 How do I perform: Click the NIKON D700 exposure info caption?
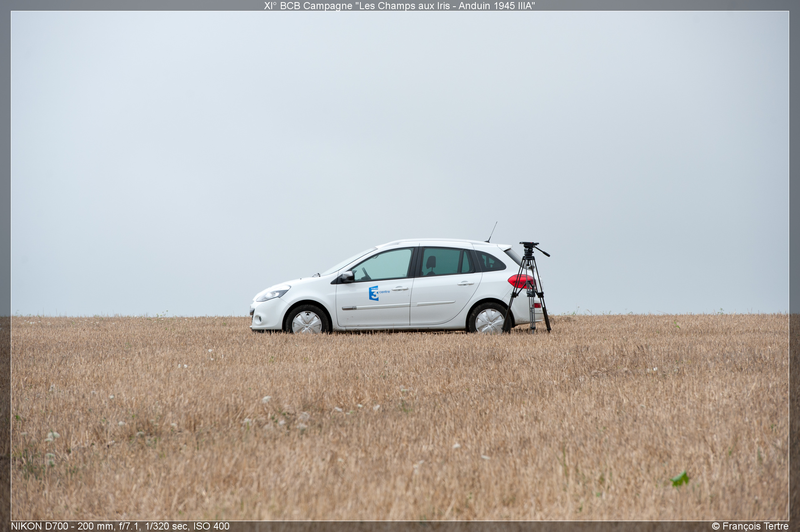(120, 526)
